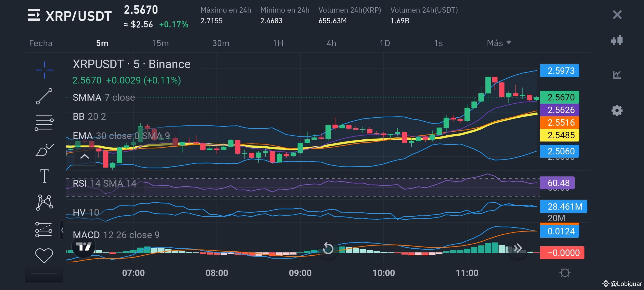The height and width of the screenshot is (290, 644).
Task: Click the HV 10 indicator label
Action: (x=86, y=212)
